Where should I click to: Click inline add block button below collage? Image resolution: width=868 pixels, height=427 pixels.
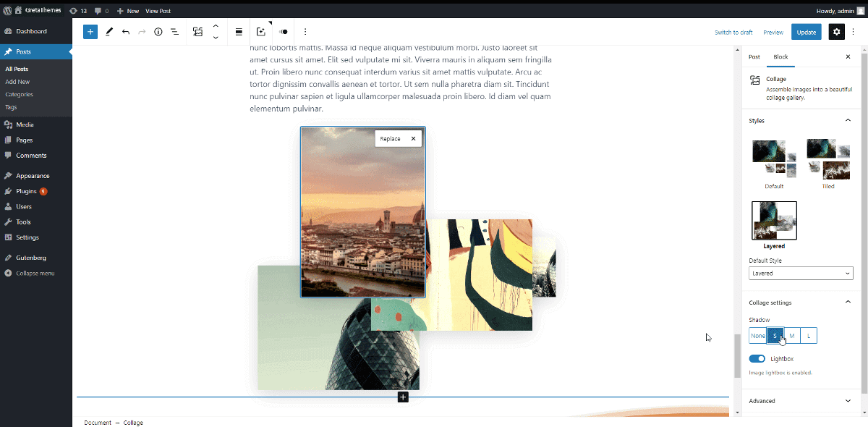[x=403, y=397]
